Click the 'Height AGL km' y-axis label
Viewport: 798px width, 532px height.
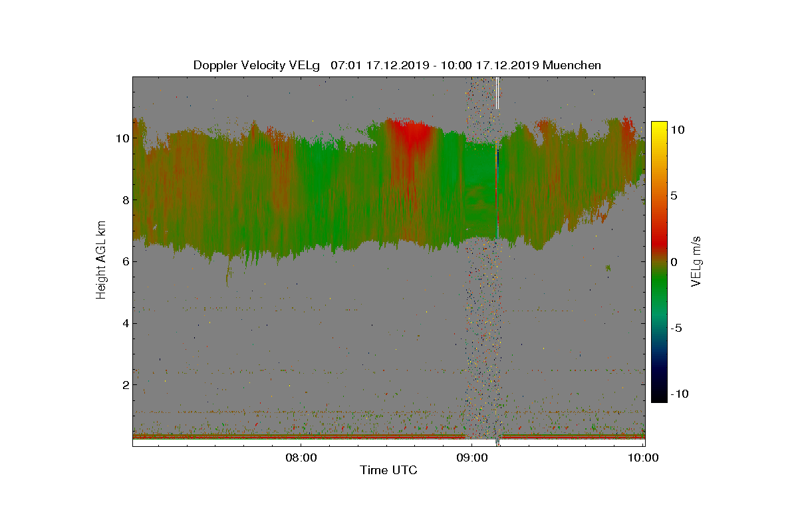[101, 261]
